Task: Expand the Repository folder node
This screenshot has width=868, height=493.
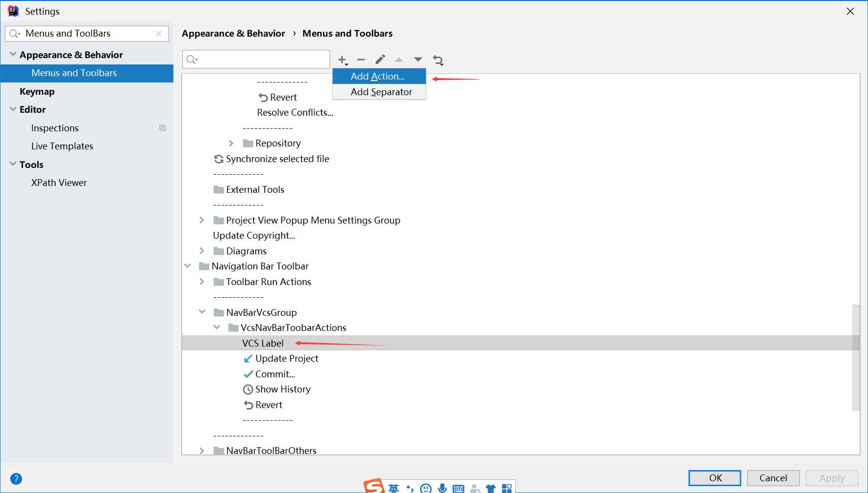Action: coord(231,143)
